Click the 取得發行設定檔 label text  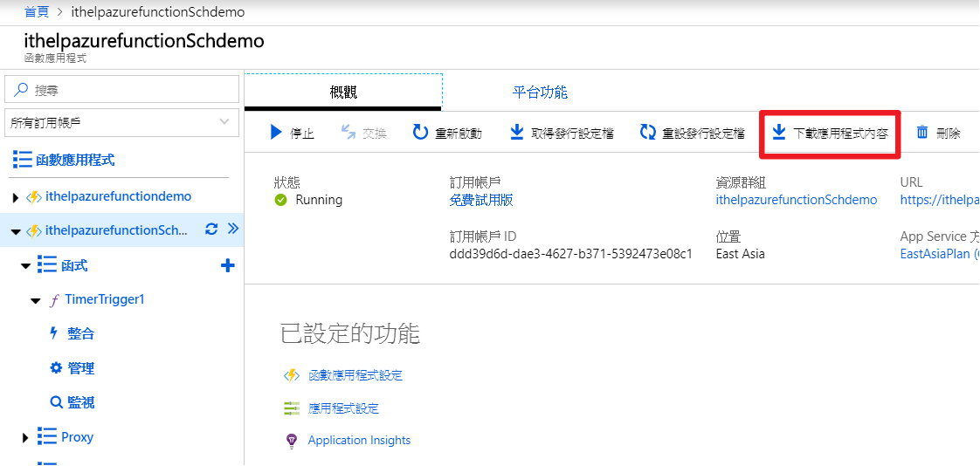[572, 133]
